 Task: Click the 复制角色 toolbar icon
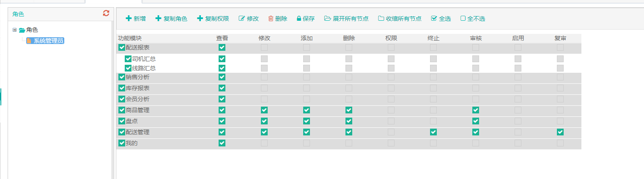159,19
